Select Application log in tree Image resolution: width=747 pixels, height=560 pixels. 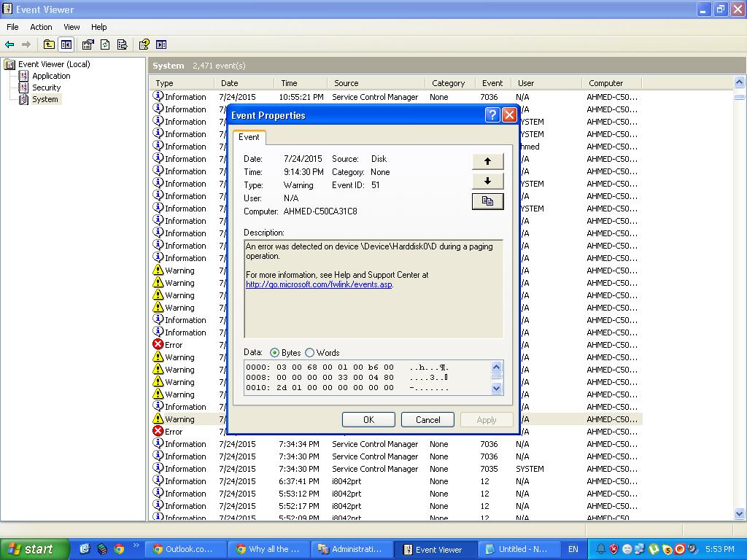[x=51, y=76]
